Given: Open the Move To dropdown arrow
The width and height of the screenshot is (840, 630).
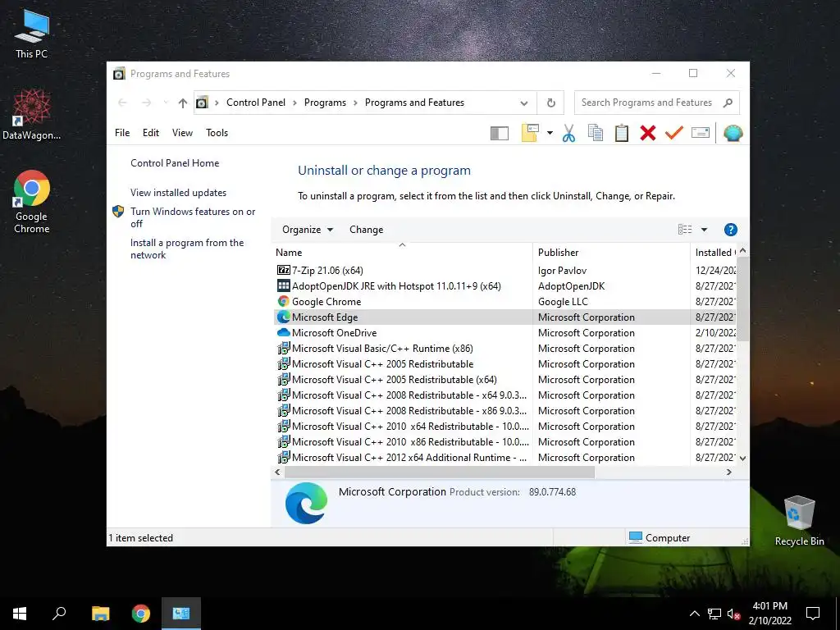Looking at the screenshot, I should 550,133.
